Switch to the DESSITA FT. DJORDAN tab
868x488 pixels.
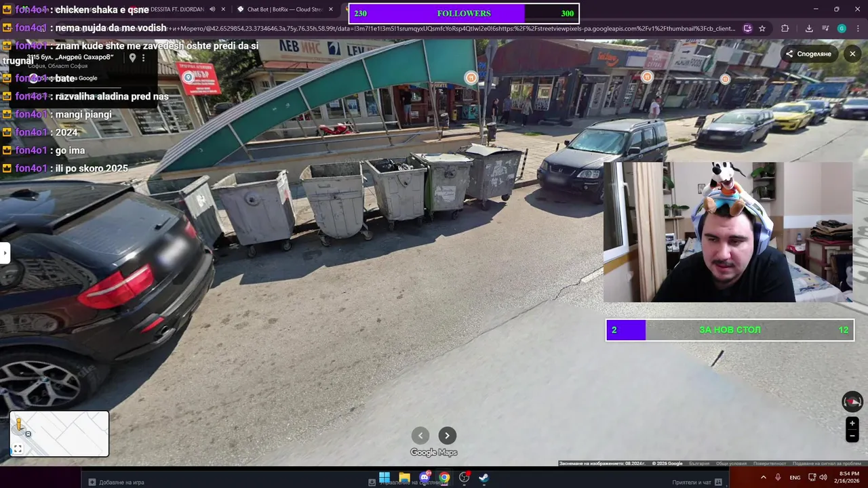click(x=176, y=9)
